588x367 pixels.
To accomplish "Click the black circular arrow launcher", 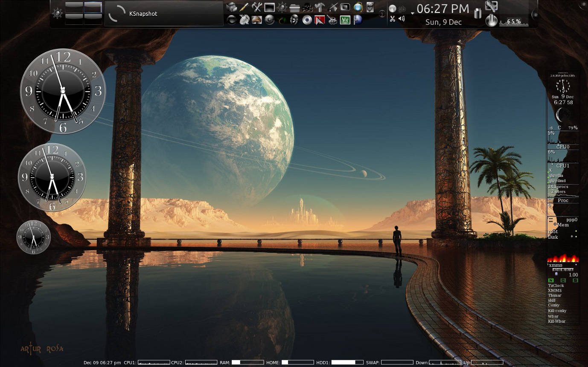I will pos(231,20).
